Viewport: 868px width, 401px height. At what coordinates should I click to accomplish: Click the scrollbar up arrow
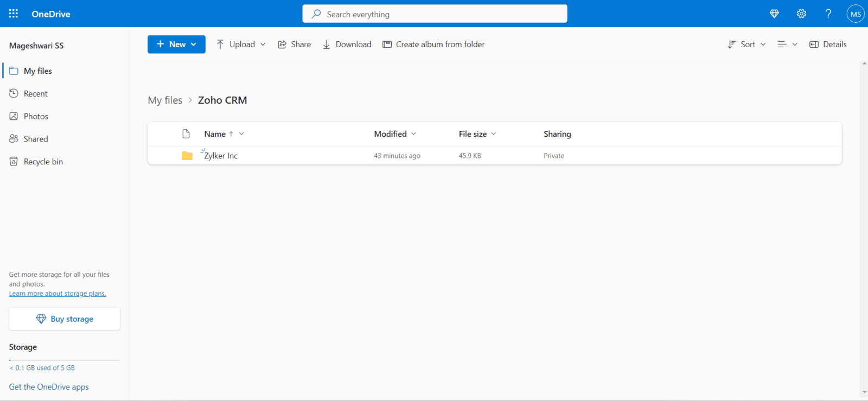(864, 63)
